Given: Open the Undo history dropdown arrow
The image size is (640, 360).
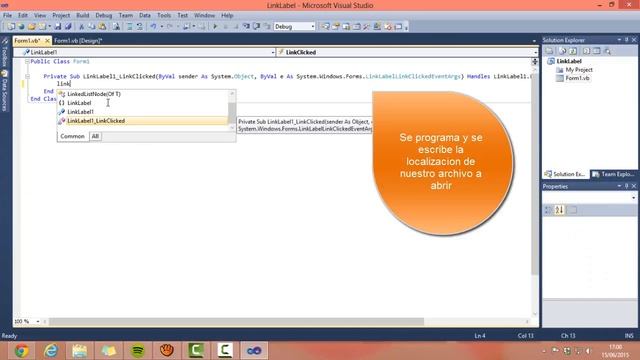Looking at the screenshot, I should (x=162, y=27).
